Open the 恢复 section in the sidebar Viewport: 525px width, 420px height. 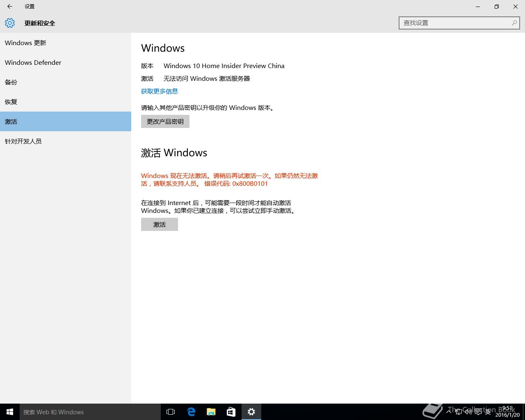point(66,102)
